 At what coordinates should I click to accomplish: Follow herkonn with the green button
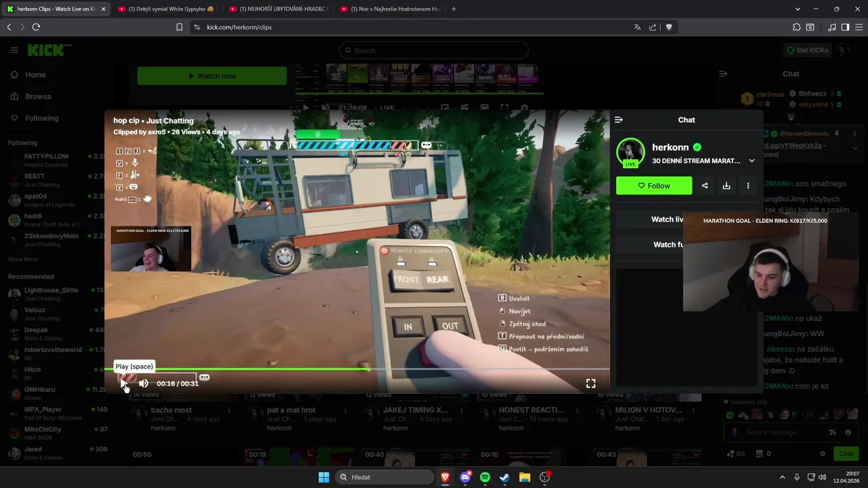[654, 186]
